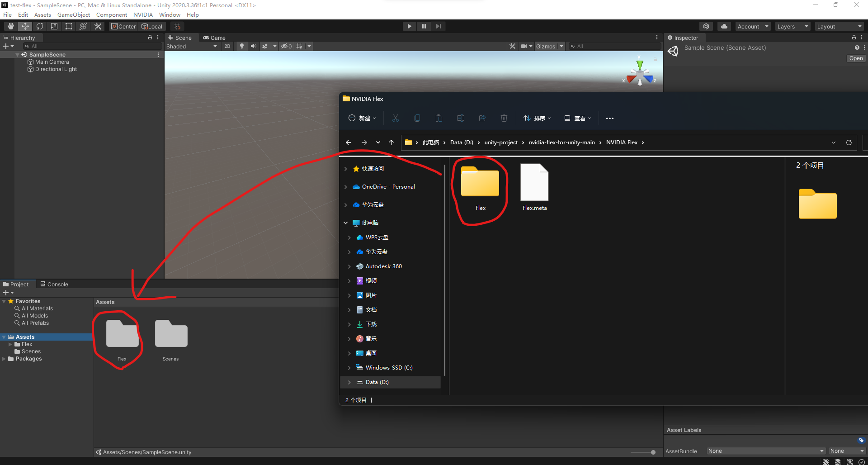
Task: Open the AssetBundle None dropdown
Action: click(x=766, y=451)
